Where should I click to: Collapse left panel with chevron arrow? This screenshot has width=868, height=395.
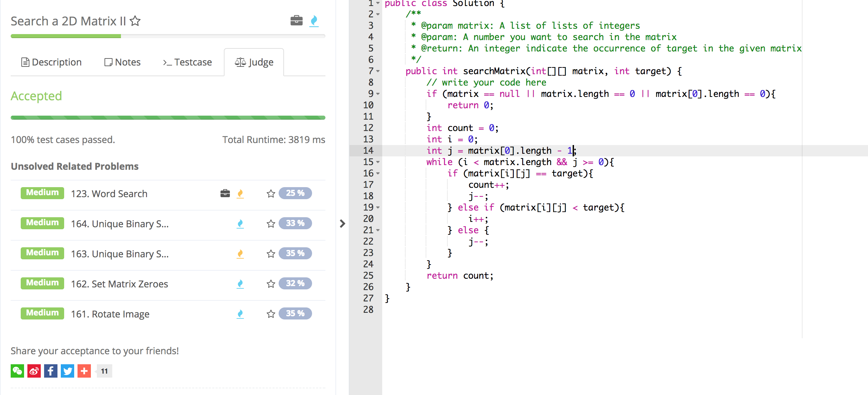point(342,224)
